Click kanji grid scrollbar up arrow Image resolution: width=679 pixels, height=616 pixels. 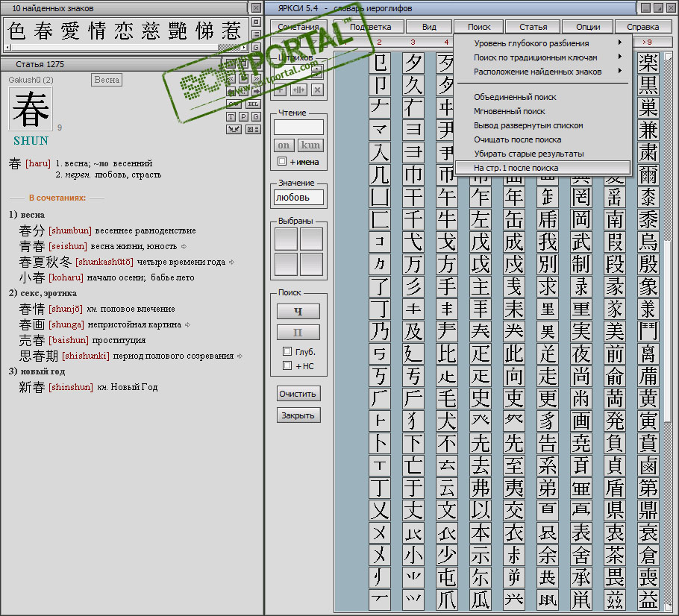[x=668, y=56]
